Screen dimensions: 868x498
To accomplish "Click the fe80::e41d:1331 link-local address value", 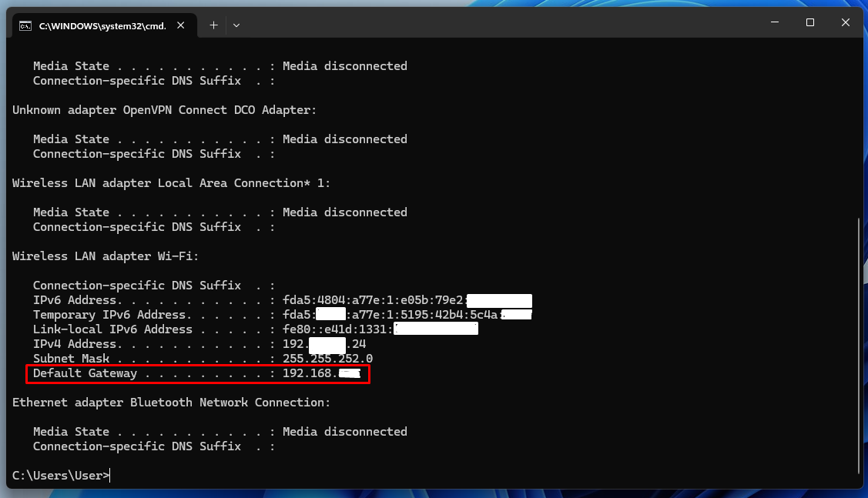I will coord(325,329).
